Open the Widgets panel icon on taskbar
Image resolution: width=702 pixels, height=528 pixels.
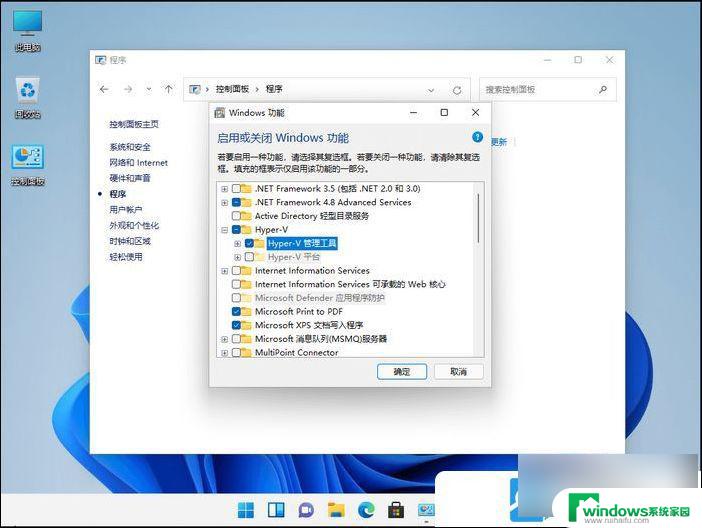coord(276,510)
